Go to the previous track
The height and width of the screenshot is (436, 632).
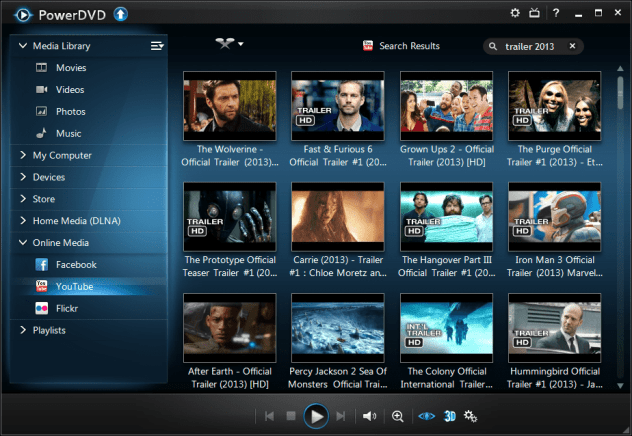269,416
